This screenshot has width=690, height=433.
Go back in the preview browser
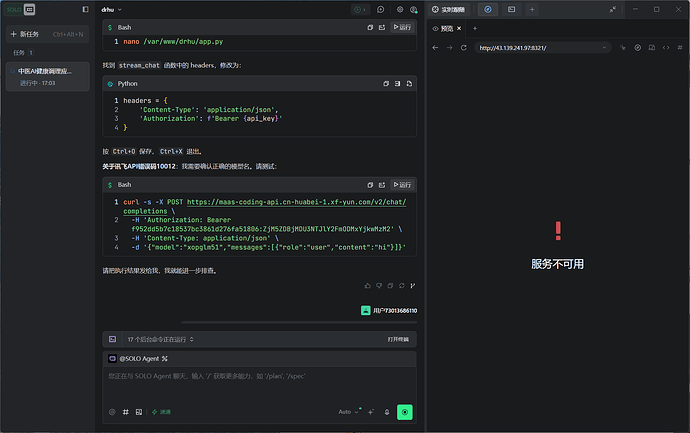435,48
